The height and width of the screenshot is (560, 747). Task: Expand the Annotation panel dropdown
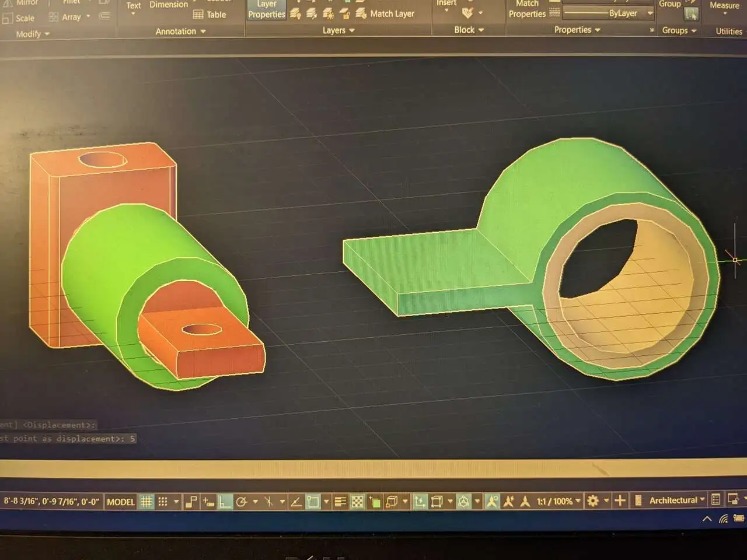pos(180,32)
